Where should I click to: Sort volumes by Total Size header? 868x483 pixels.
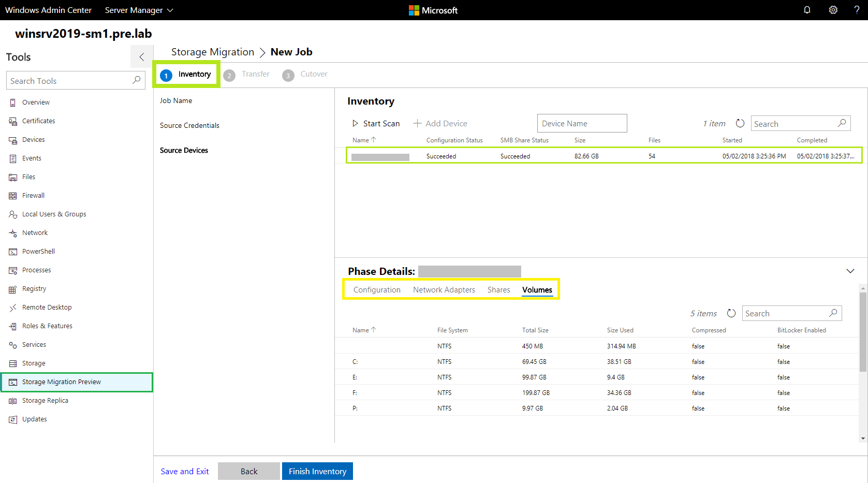click(535, 330)
